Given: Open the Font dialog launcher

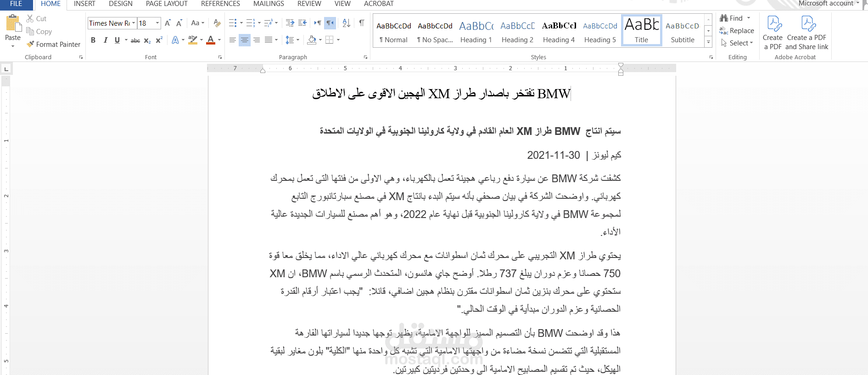Looking at the screenshot, I should pyautogui.click(x=220, y=57).
